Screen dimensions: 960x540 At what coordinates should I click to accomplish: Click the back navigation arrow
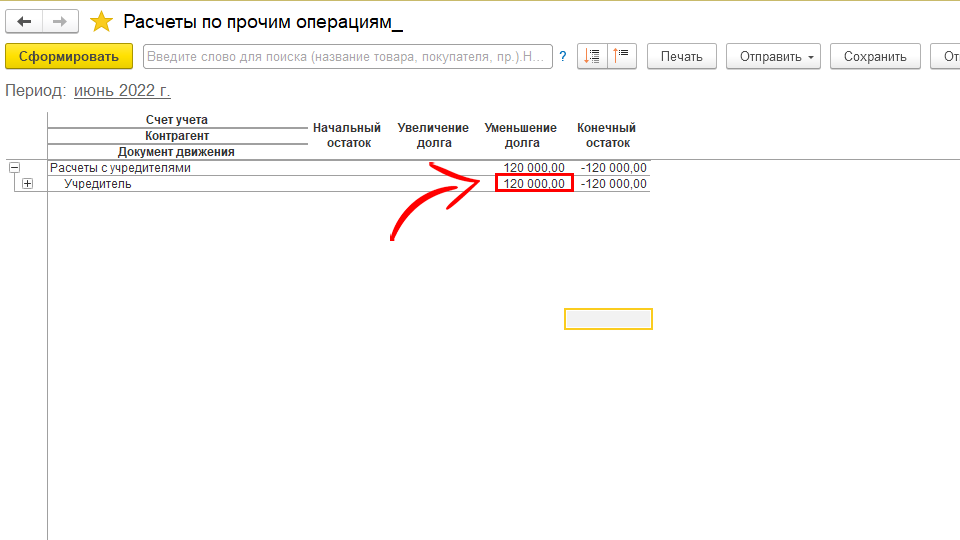coord(25,21)
